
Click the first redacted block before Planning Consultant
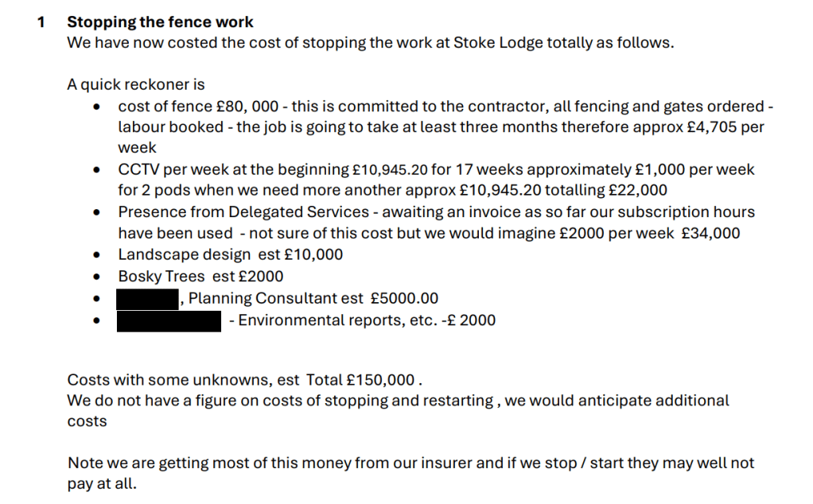(x=146, y=299)
